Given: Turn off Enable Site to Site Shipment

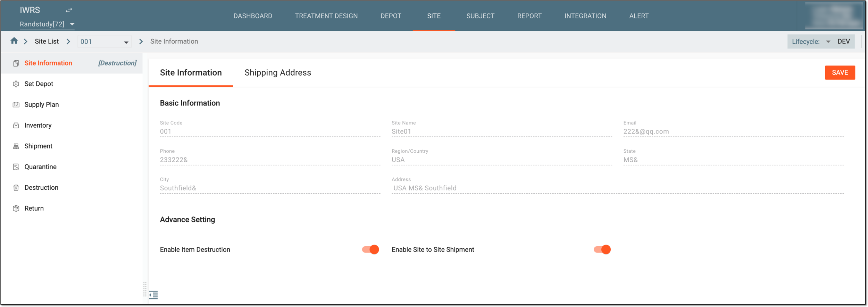Looking at the screenshot, I should pyautogui.click(x=602, y=249).
